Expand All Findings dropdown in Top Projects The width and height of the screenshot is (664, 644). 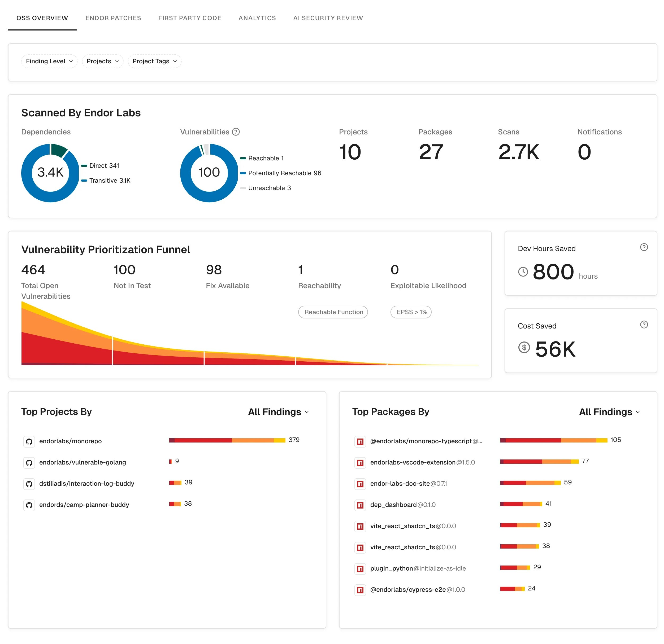(279, 412)
